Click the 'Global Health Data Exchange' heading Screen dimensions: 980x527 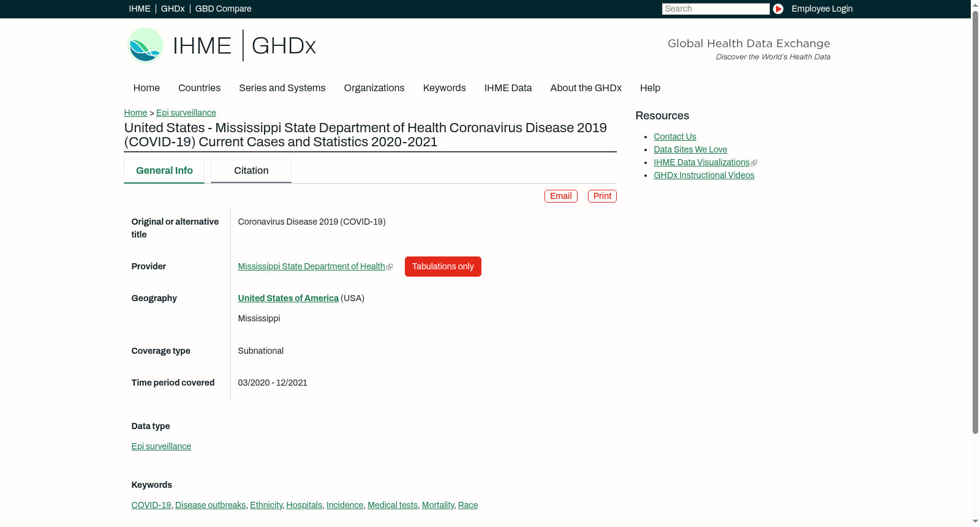point(749,43)
